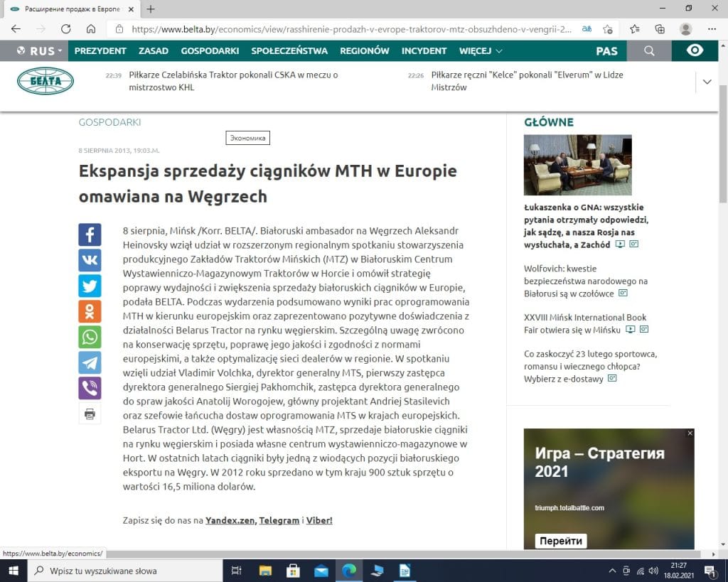Viewport: 728px width, 582px height.
Task: Expand WIĘCEJ menu
Action: click(481, 50)
